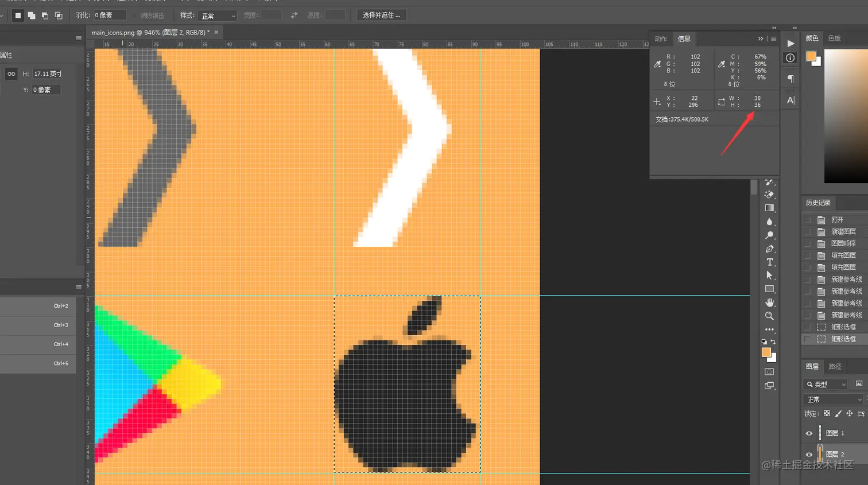Select the Dodge tool
Screen dimensions: 868x485
(769, 235)
